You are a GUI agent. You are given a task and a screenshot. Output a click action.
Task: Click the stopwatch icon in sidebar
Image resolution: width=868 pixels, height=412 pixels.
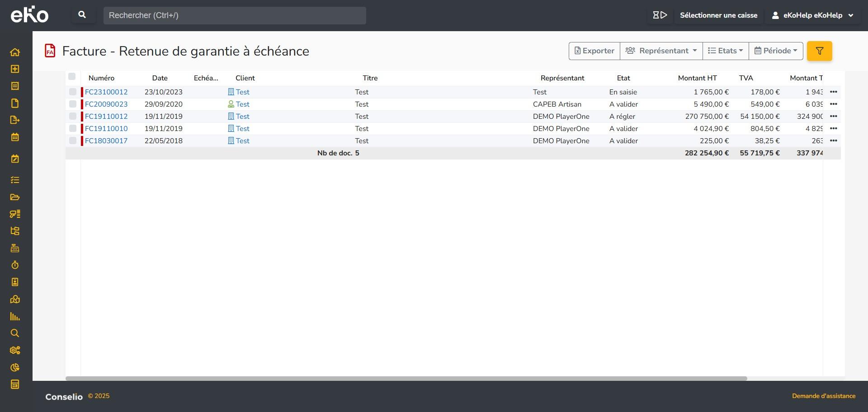click(15, 265)
